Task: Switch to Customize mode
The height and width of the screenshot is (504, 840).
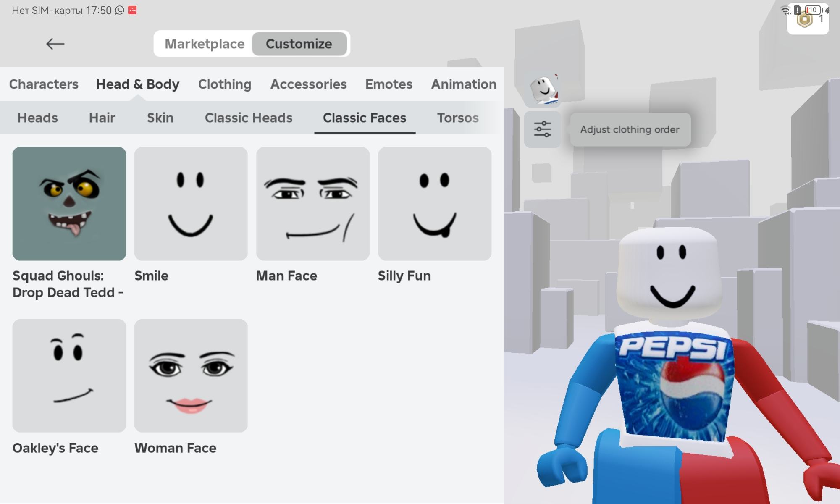Action: click(299, 44)
